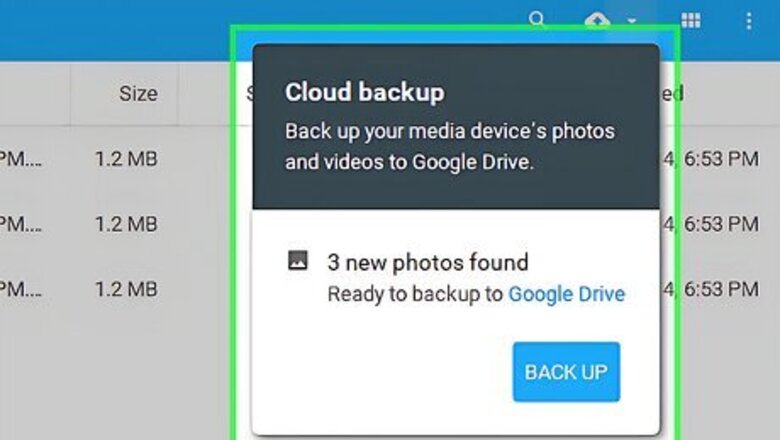Screen dimensions: 780x440
Task: Switch to grid view icon
Action: (690, 20)
